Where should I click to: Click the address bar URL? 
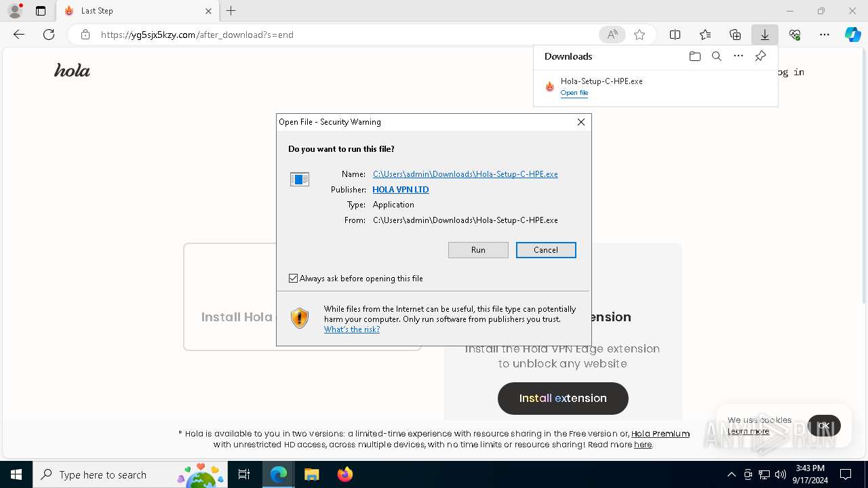(197, 35)
